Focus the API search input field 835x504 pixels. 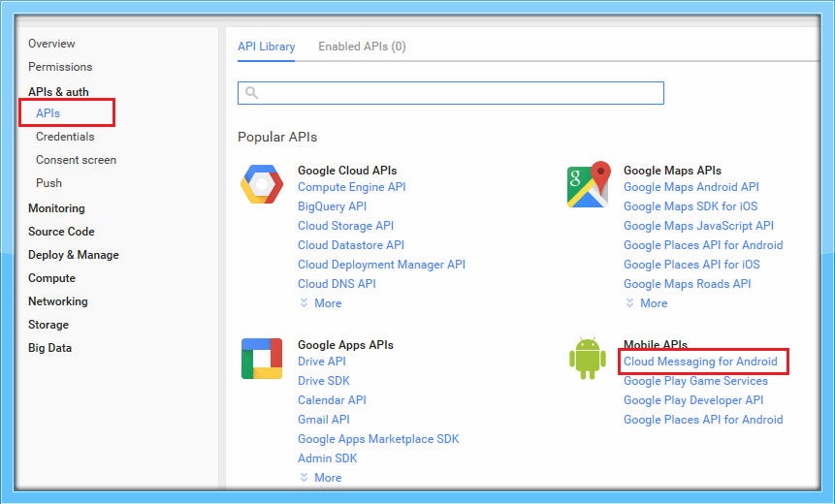451,93
